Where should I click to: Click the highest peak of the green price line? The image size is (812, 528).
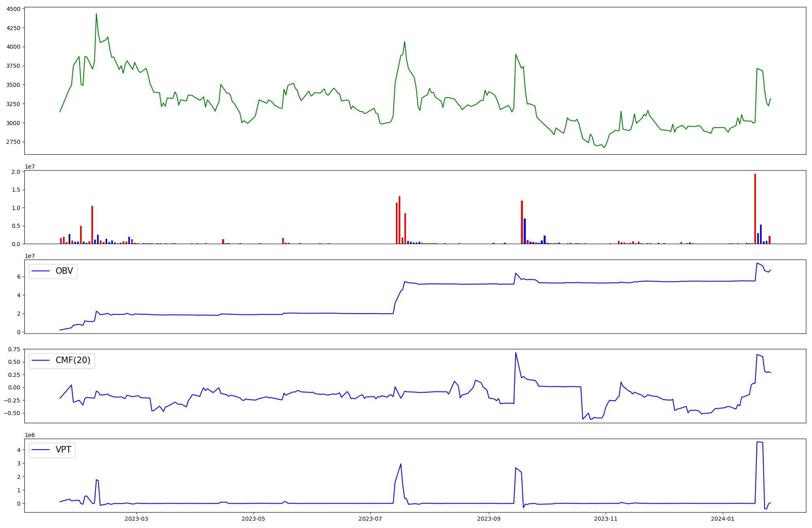pos(96,14)
